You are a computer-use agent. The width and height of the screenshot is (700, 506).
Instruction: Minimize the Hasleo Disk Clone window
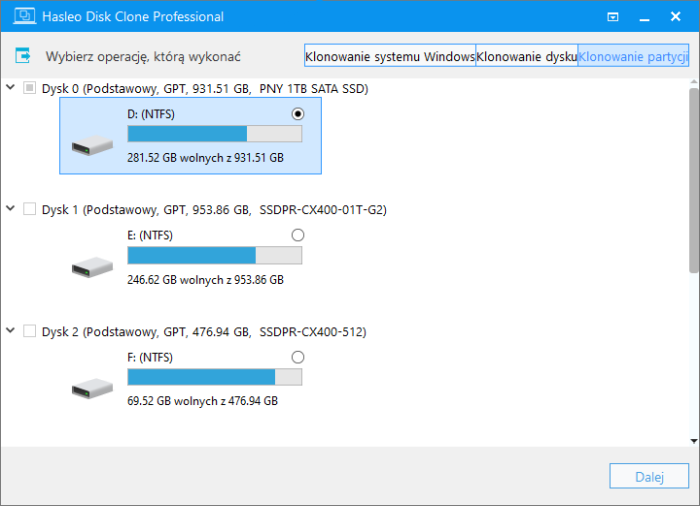click(x=646, y=17)
